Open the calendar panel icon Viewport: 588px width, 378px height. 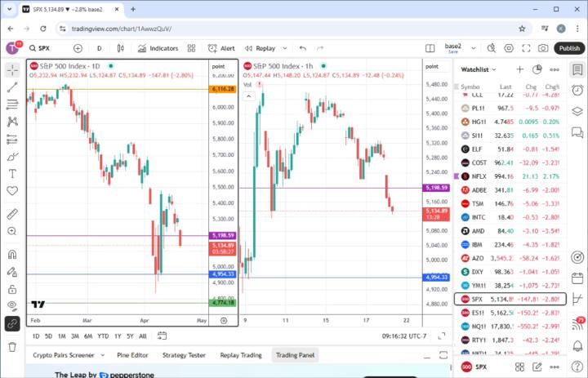coord(577,278)
